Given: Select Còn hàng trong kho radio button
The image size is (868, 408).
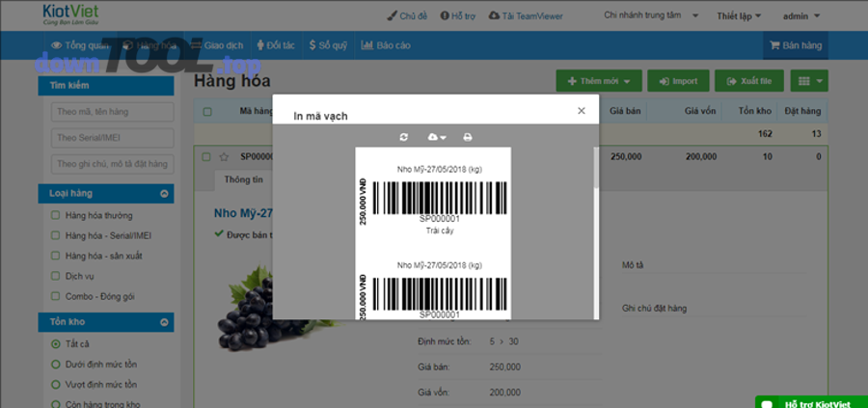Looking at the screenshot, I should 55,404.
